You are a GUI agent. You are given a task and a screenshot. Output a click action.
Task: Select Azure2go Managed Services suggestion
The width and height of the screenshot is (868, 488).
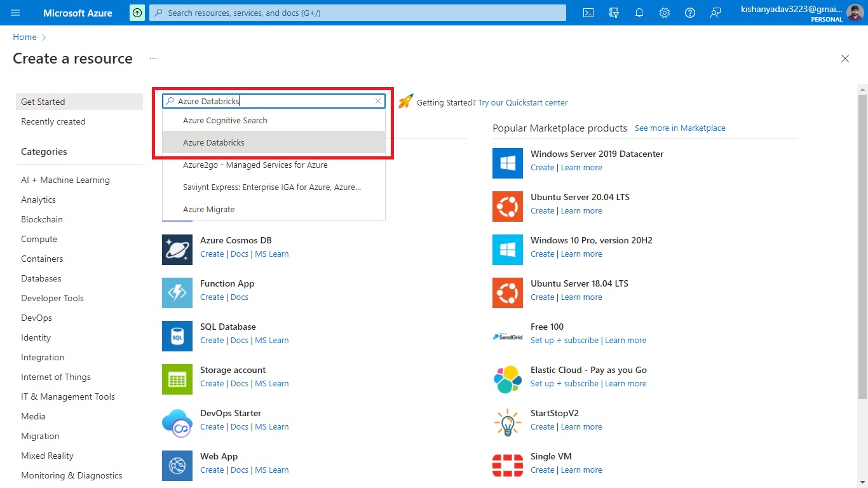pos(274,165)
